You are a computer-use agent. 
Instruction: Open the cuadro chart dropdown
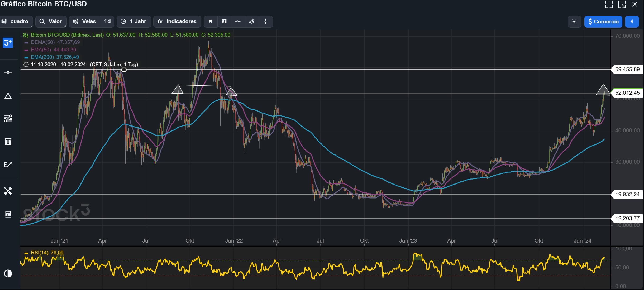[16, 21]
